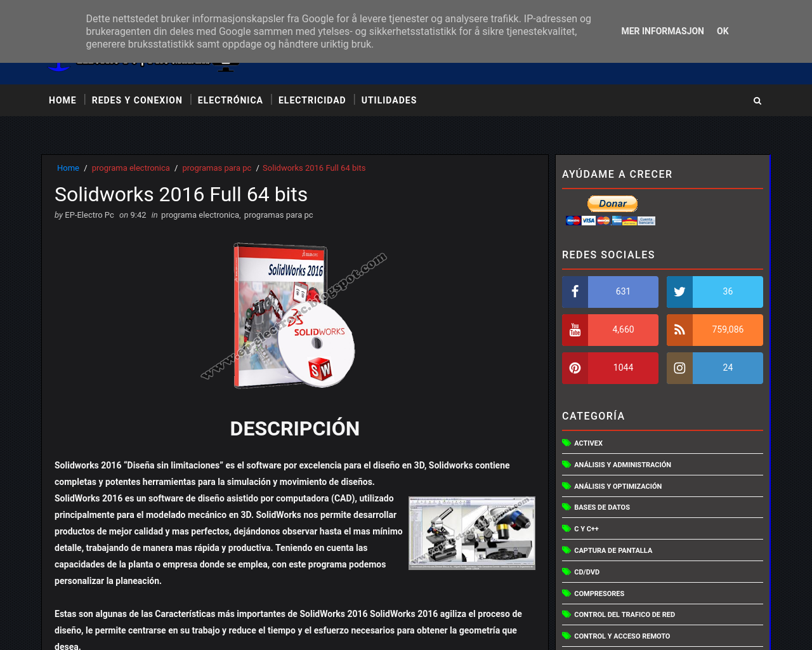The image size is (812, 650).
Task: Click the Home breadcrumb link
Action: 68,168
